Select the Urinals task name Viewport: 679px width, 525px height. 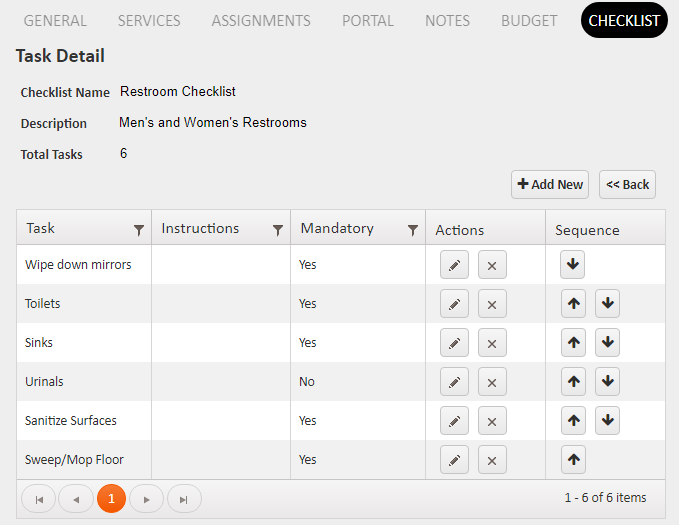[x=44, y=381]
